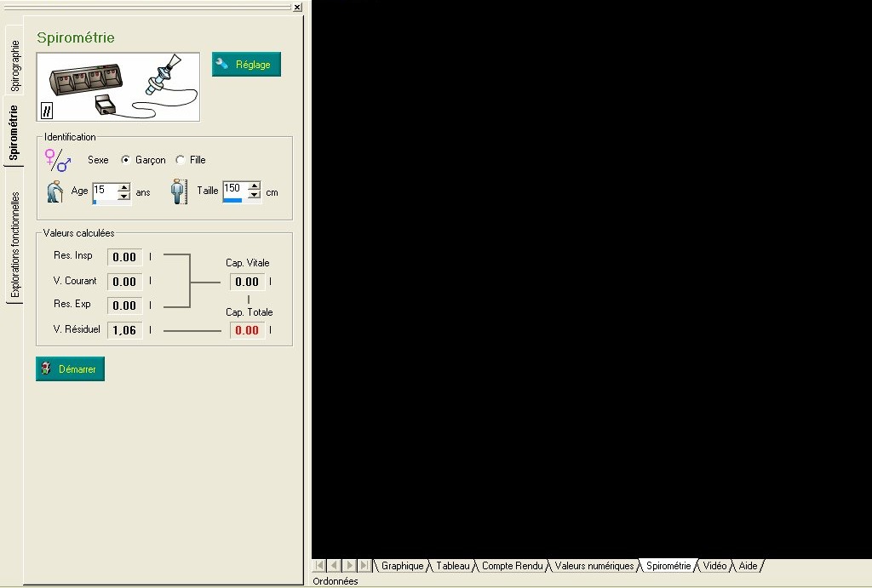Image resolution: width=872 pixels, height=588 pixels.
Task: Click the Réglage settings button
Action: [246, 65]
